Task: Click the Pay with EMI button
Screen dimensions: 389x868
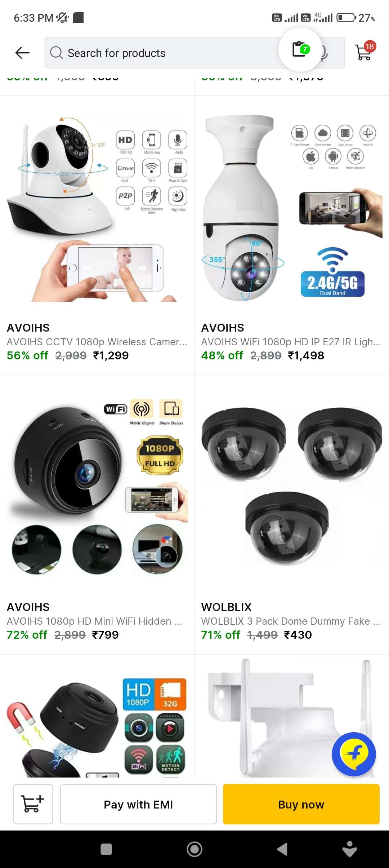Action: tap(138, 804)
